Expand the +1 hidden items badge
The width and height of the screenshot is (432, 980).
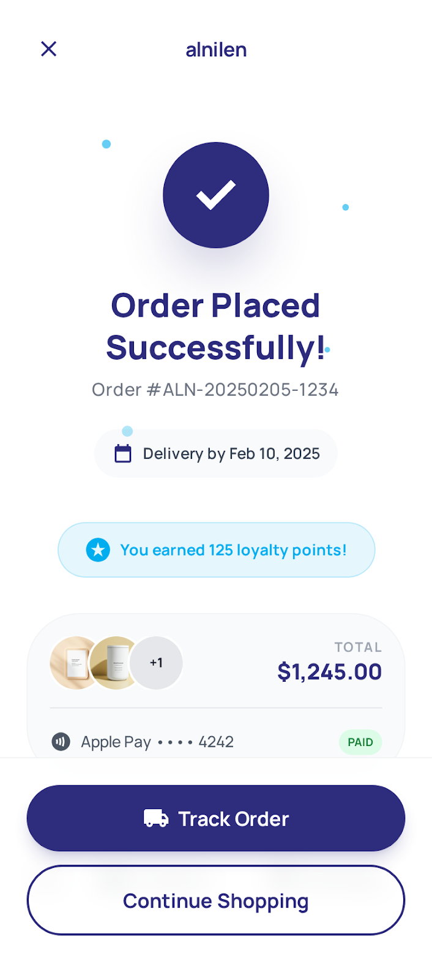coord(157,663)
